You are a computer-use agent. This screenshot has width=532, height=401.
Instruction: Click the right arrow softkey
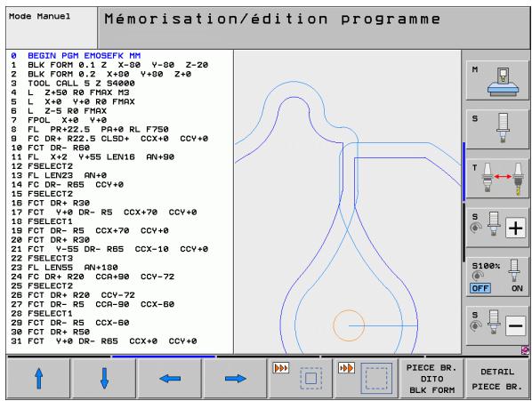(x=235, y=378)
